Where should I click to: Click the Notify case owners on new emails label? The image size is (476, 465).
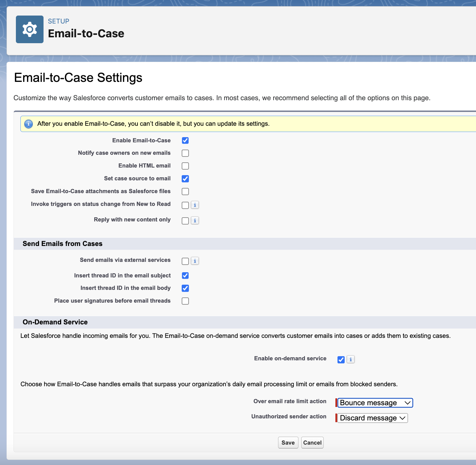tap(124, 153)
